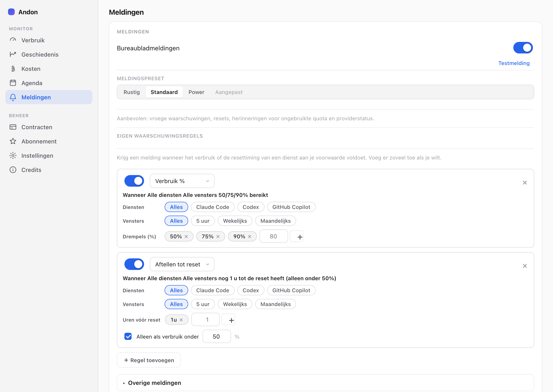The height and width of the screenshot is (392, 553).
Task: Disable the Verbruik % rule switch
Action: (134, 181)
